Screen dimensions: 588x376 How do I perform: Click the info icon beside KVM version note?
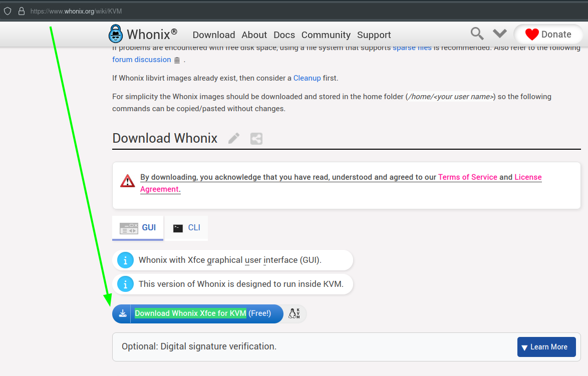[125, 284]
